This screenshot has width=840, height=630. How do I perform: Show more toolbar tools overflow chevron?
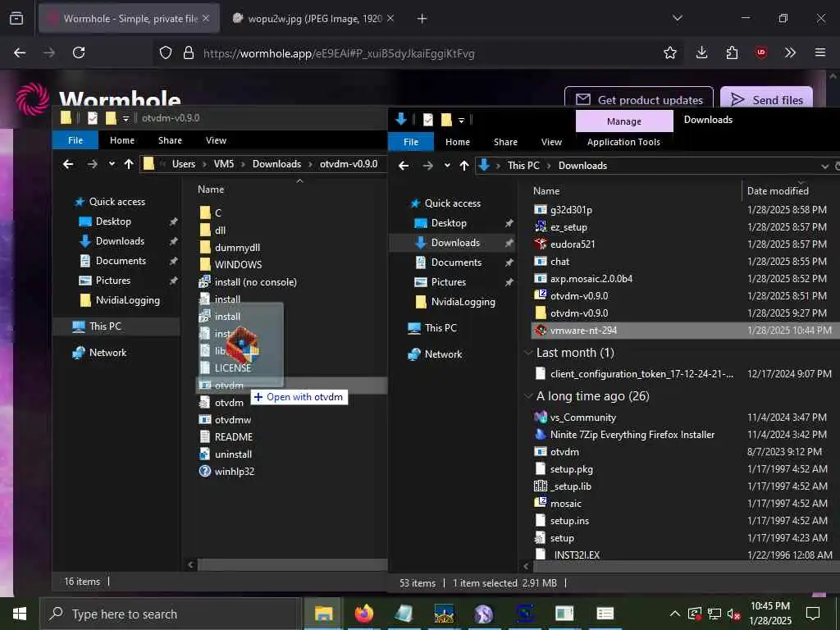coord(790,52)
